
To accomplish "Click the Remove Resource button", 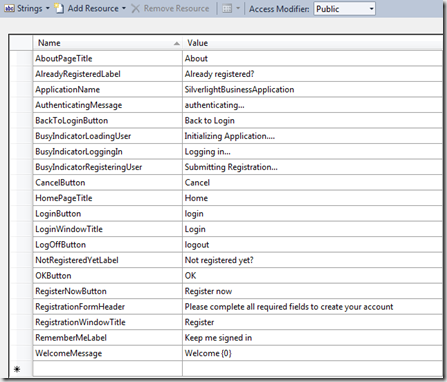I will (170, 8).
